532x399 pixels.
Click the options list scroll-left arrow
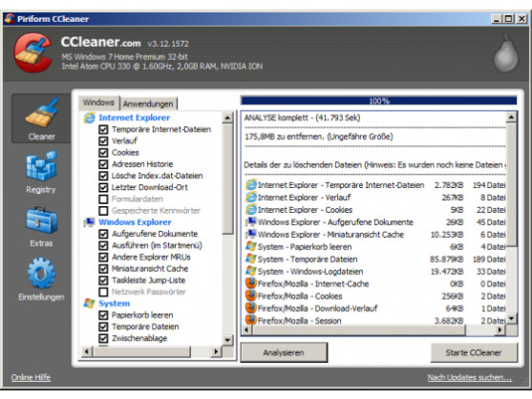coord(87,351)
